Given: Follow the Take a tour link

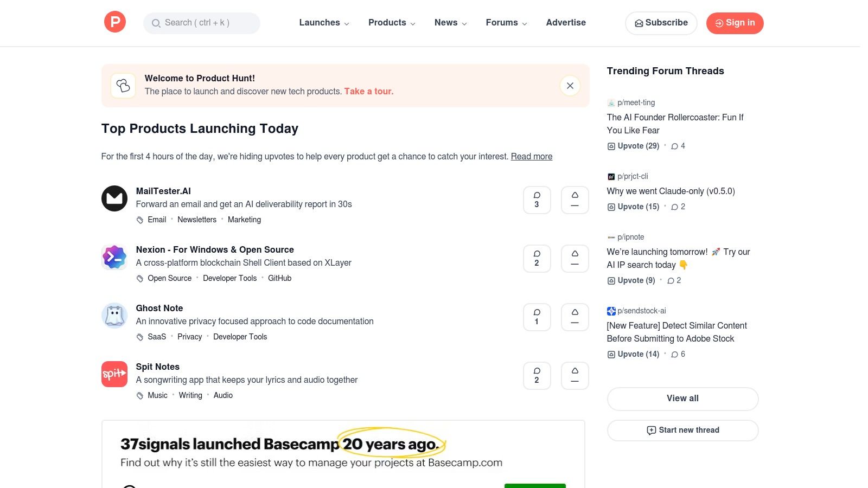Looking at the screenshot, I should click(x=368, y=92).
